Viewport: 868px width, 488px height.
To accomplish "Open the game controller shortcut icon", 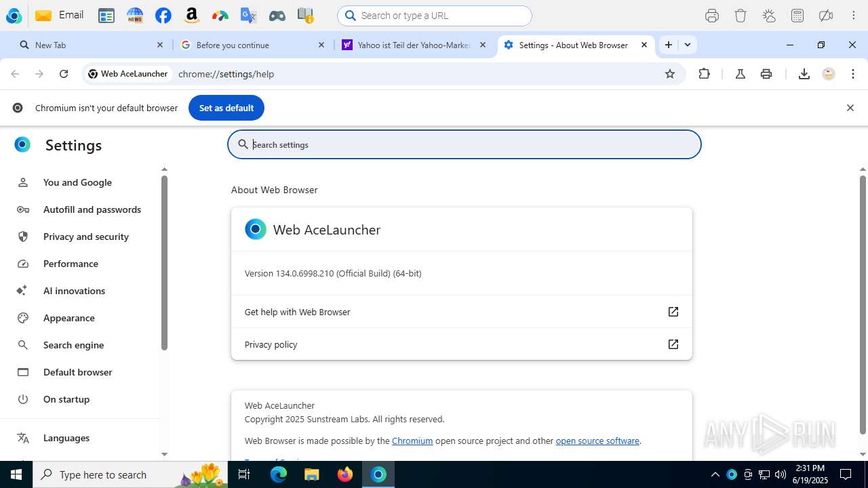I will tap(277, 16).
